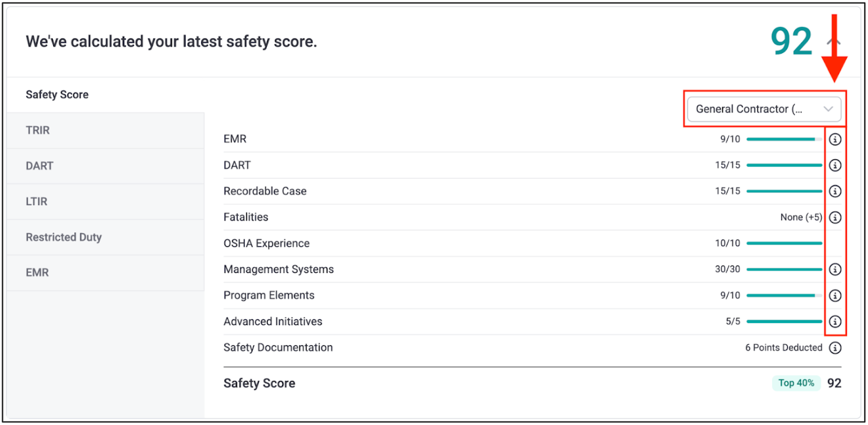Click the Fatalities info icon
Viewport: 868px width, 425px height.
(835, 217)
